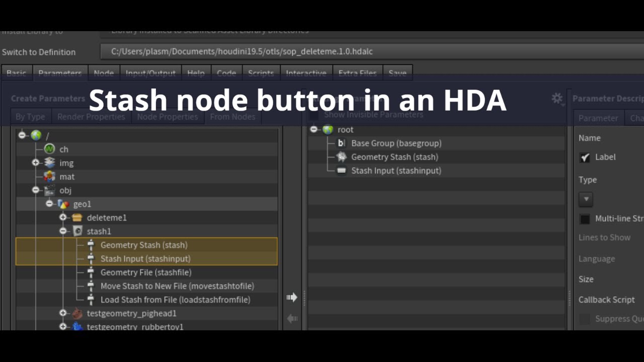644x362 pixels.
Task: Click parameter icon beside Stash Input (stashinput) in left tree
Action: click(x=91, y=258)
